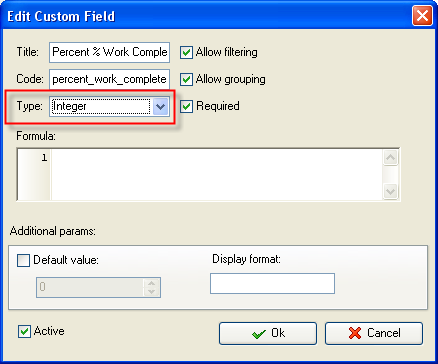Confirm changes with the Ok button
This screenshot has height=364, width=438.
(268, 333)
